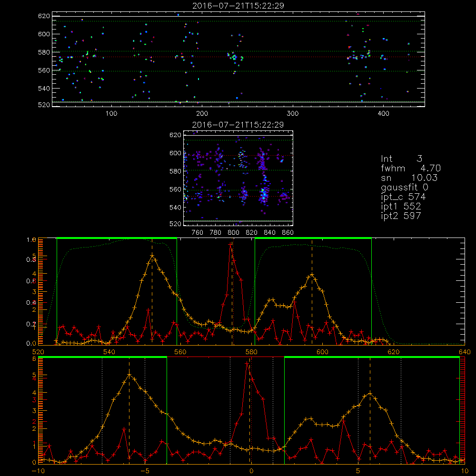Select the 'sn 10.03' value

pos(409,178)
